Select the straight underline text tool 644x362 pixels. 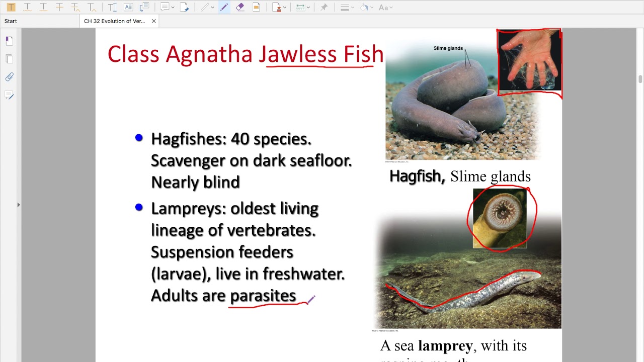click(43, 7)
